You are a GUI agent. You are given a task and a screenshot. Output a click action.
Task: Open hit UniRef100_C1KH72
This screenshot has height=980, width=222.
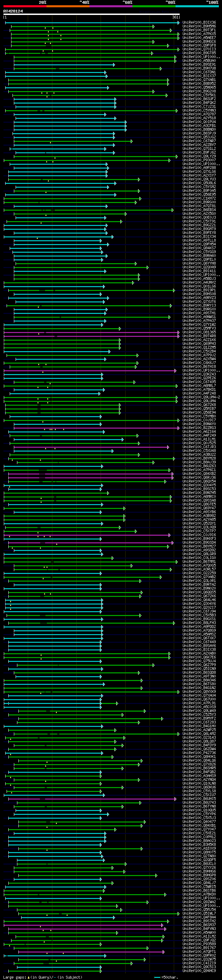pyautogui.click(x=199, y=199)
